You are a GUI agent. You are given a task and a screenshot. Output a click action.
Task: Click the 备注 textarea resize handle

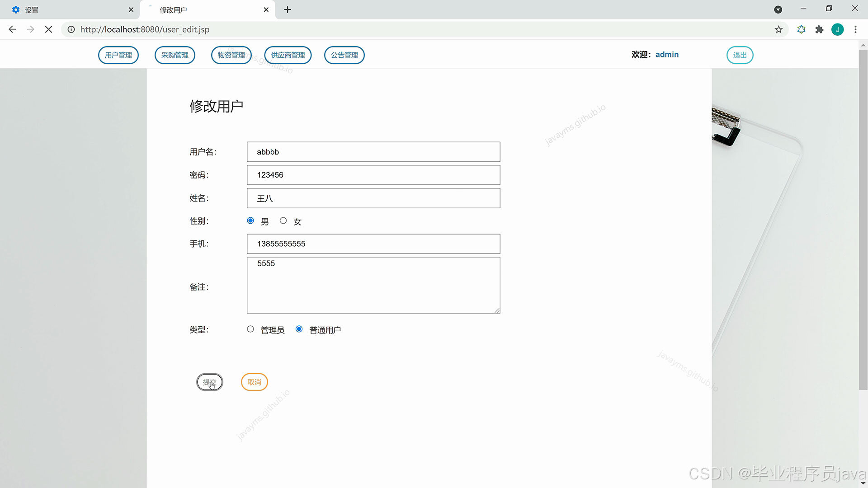[x=497, y=310]
